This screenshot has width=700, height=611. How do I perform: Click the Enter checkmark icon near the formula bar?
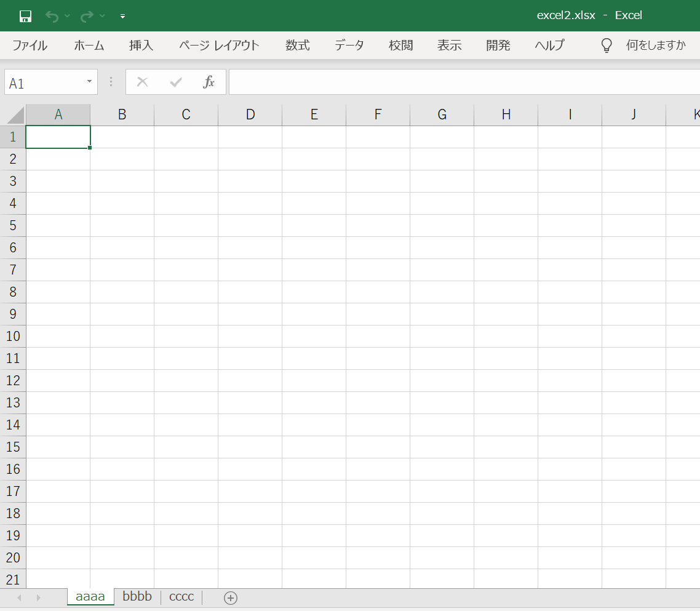pos(176,81)
